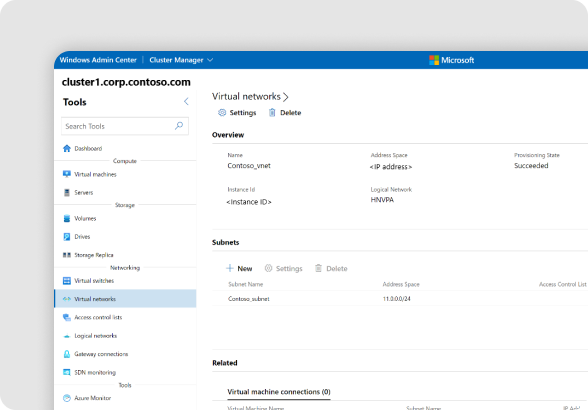This screenshot has width=588, height=410.
Task: Open Storage Replica icon
Action: (67, 255)
